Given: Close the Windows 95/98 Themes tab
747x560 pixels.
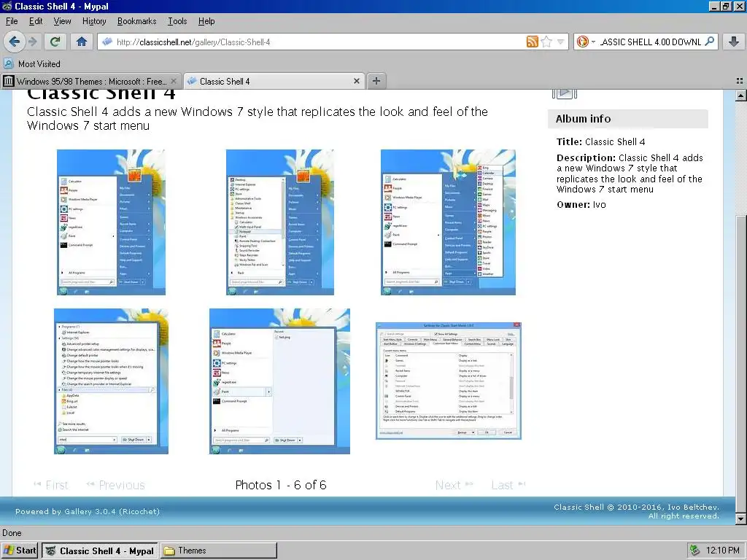Looking at the screenshot, I should 174,82.
